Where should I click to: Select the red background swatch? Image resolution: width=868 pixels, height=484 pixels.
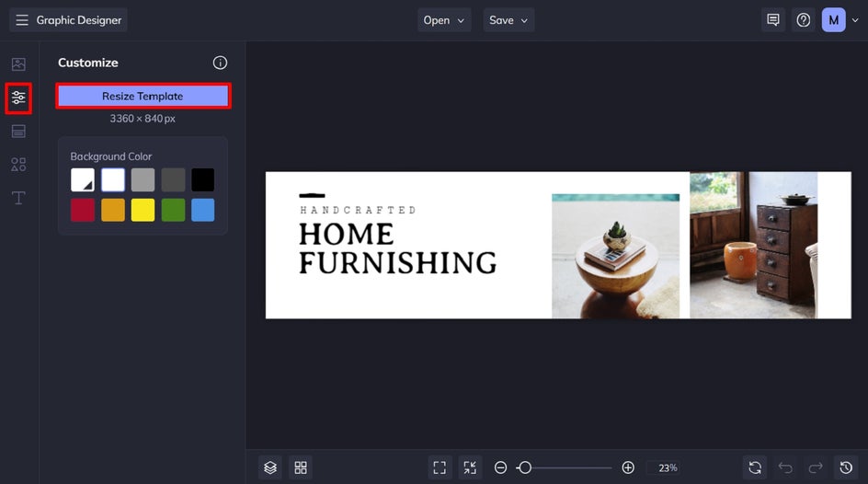coord(83,210)
